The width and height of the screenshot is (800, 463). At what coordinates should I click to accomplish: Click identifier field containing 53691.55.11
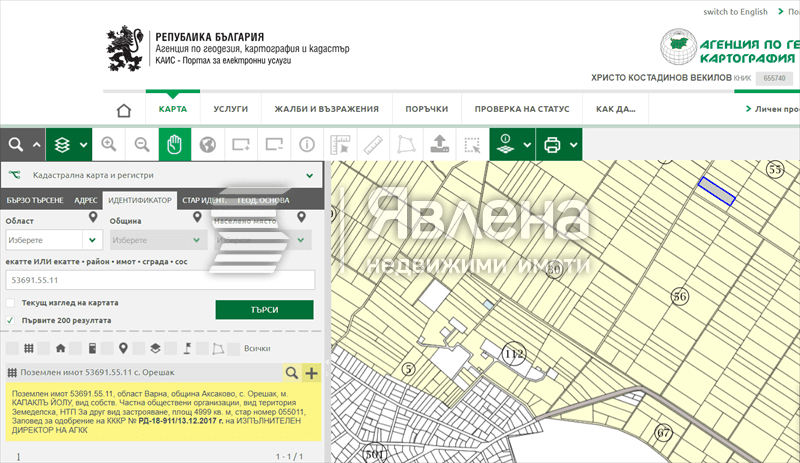pyautogui.click(x=160, y=280)
